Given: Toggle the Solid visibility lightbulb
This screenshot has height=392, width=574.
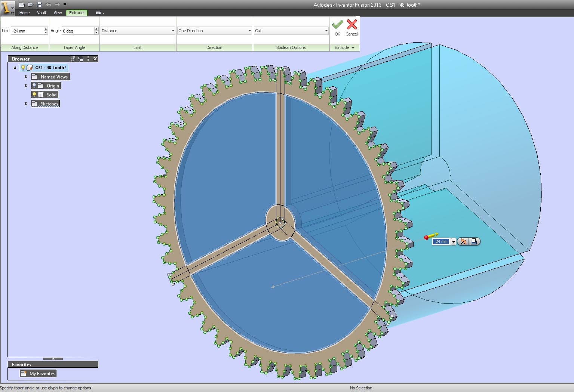Looking at the screenshot, I should [x=34, y=95].
